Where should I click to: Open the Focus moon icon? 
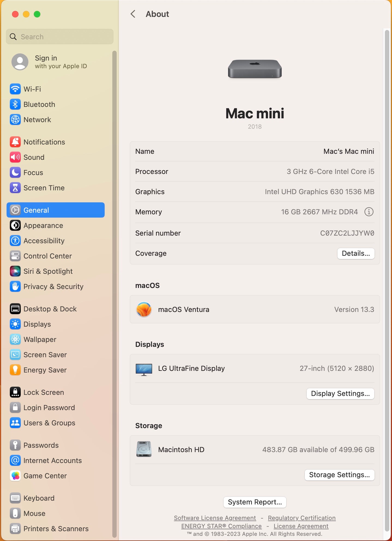pos(15,173)
